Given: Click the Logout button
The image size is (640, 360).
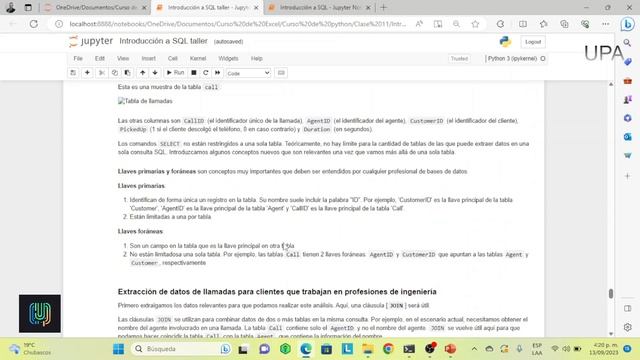Looking at the screenshot, I should click(x=533, y=42).
